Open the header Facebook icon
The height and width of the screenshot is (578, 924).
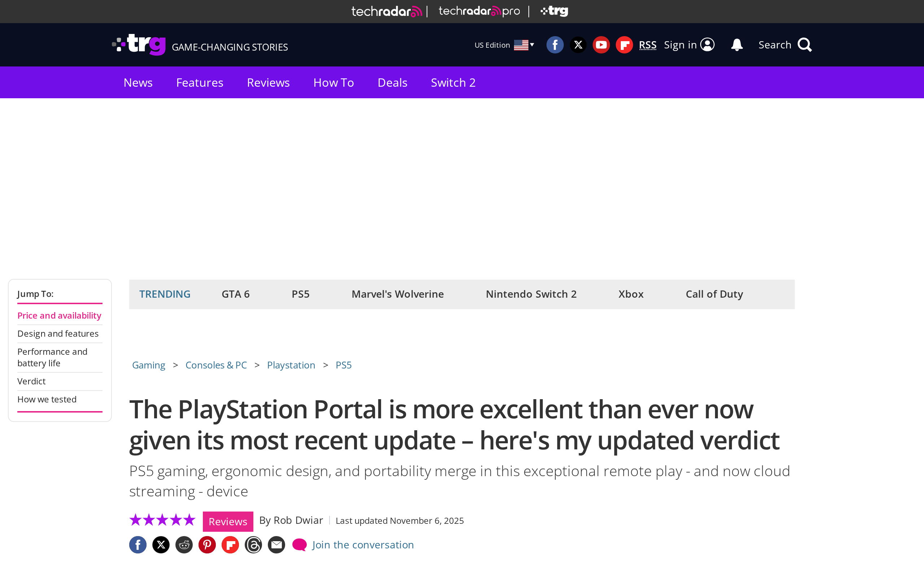(x=555, y=45)
